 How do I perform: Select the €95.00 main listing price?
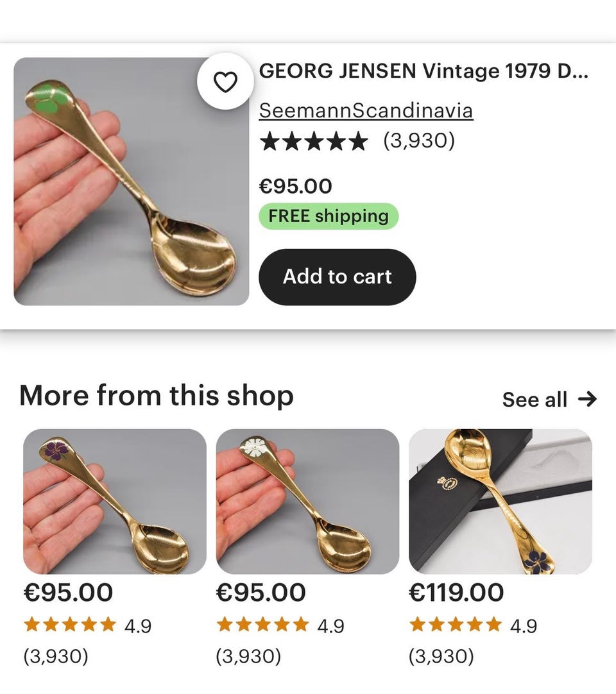295,186
